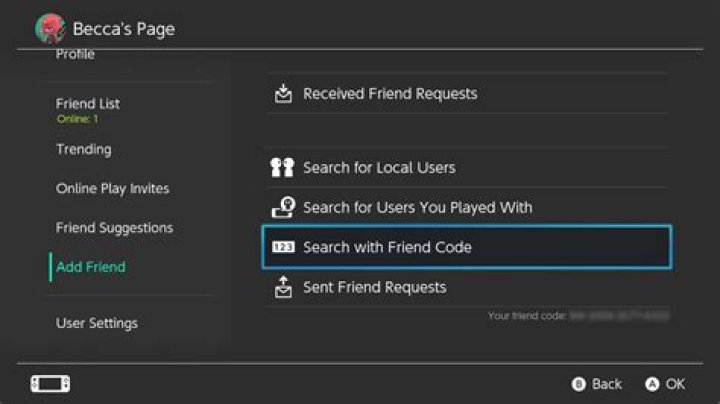
Task: Click the Search for Local Users icon
Action: click(x=282, y=168)
